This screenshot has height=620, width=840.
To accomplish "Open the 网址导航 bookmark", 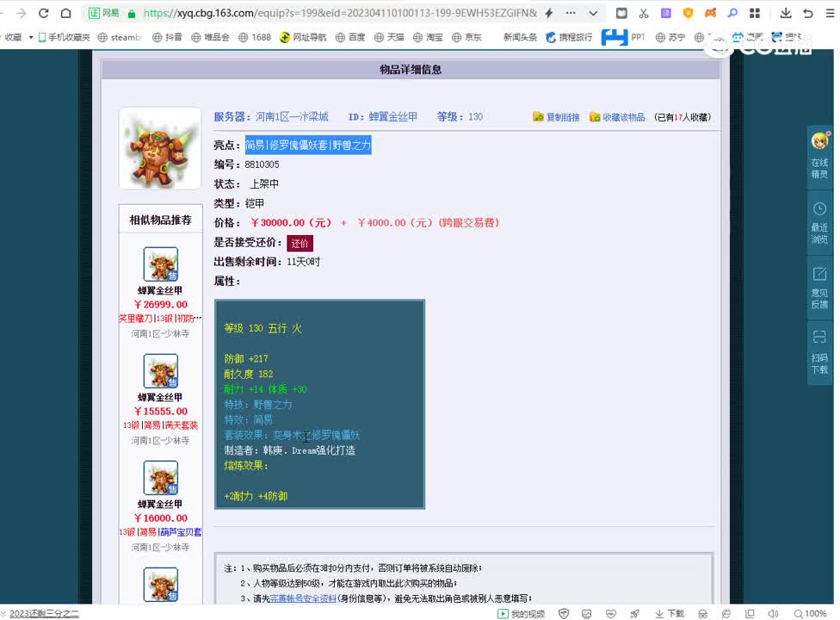I will pyautogui.click(x=303, y=37).
